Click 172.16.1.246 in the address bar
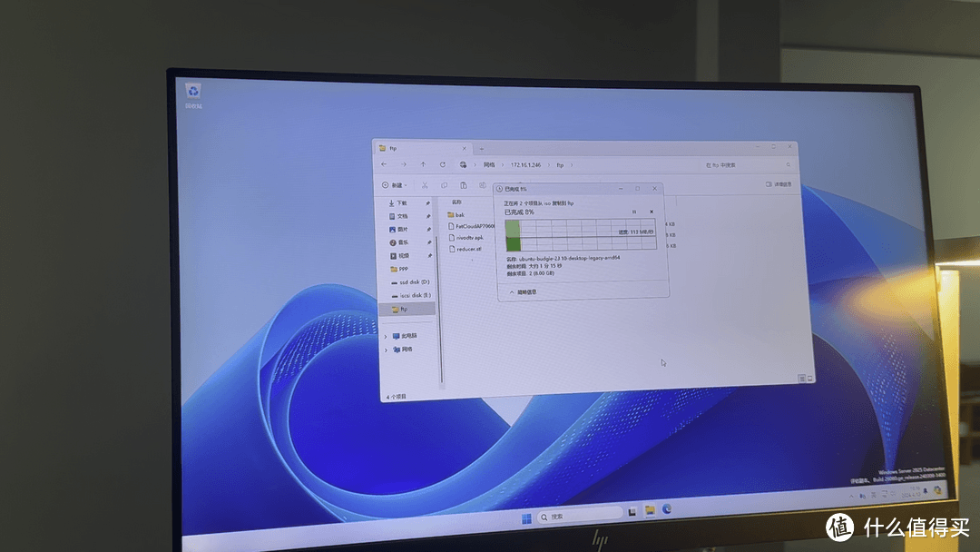 tap(525, 165)
